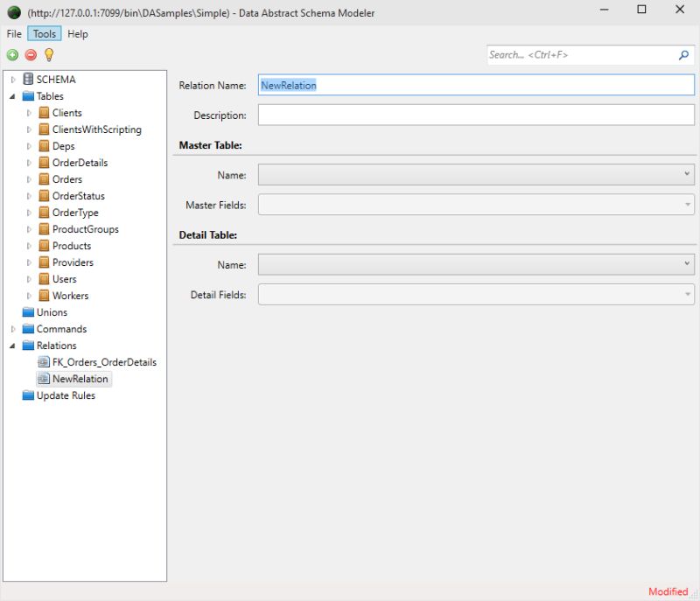Select the Users table label
Image resolution: width=700 pixels, height=601 pixels.
pyautogui.click(x=64, y=279)
